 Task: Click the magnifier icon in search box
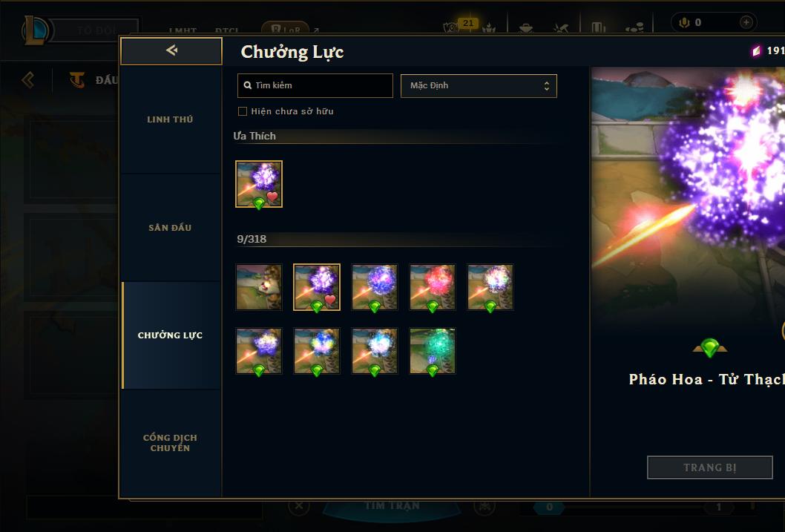coord(247,85)
